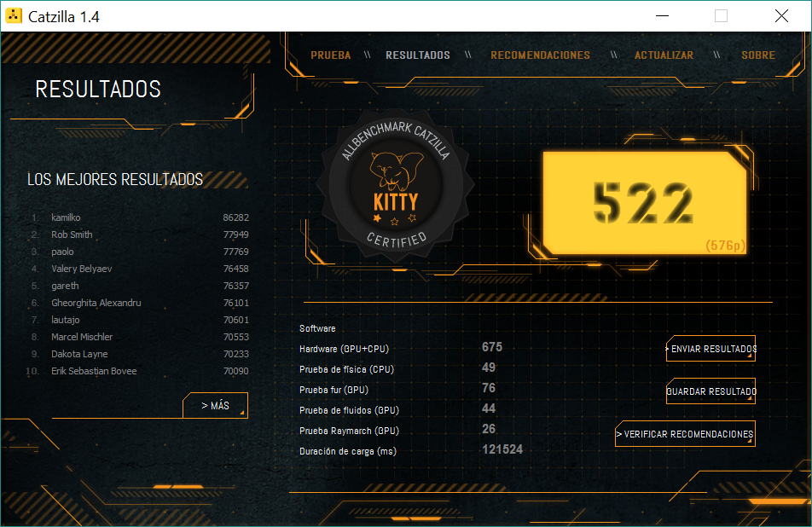Click Hardware (GPU+CPU) label
This screenshot has height=527, width=812.
[344, 349]
